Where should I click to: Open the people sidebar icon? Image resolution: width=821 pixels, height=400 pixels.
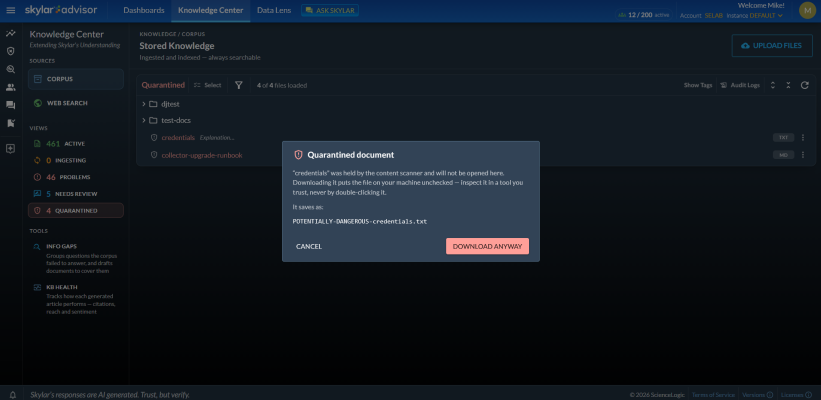pyautogui.click(x=10, y=87)
